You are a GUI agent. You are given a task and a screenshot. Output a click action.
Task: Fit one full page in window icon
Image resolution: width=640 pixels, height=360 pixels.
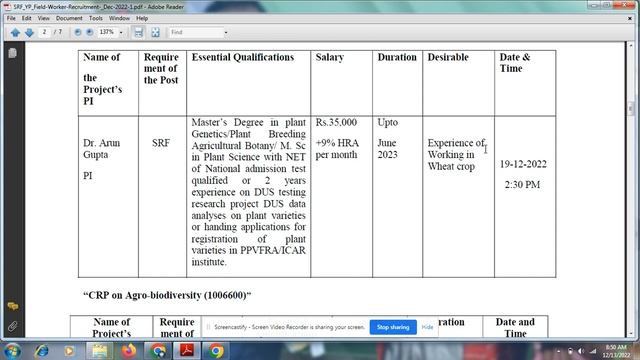click(x=156, y=32)
